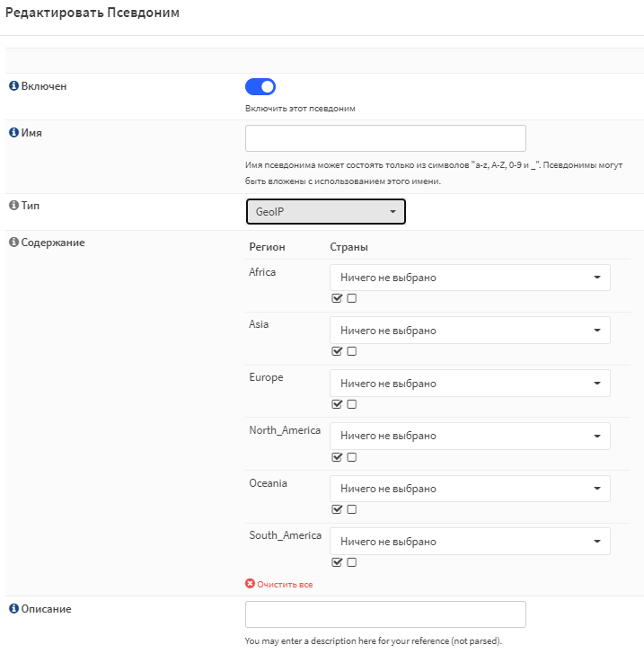The width and height of the screenshot is (644, 662).
Task: Deselect all Oceania countries box
Action: 352,509
